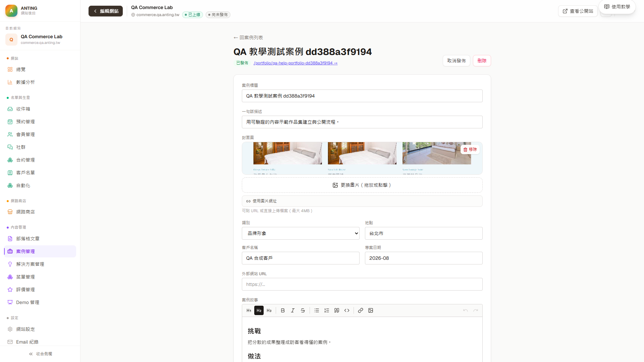Click the 評價管理 star icon

(10, 290)
